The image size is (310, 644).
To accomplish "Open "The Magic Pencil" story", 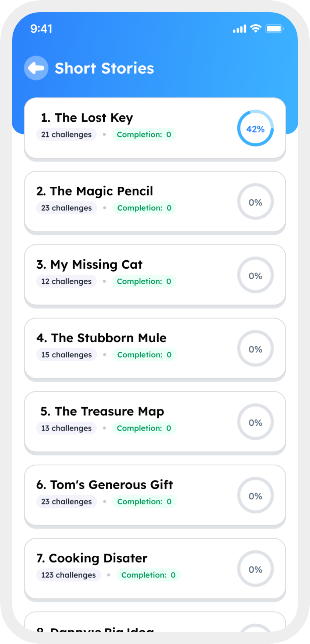I will coord(94,191).
